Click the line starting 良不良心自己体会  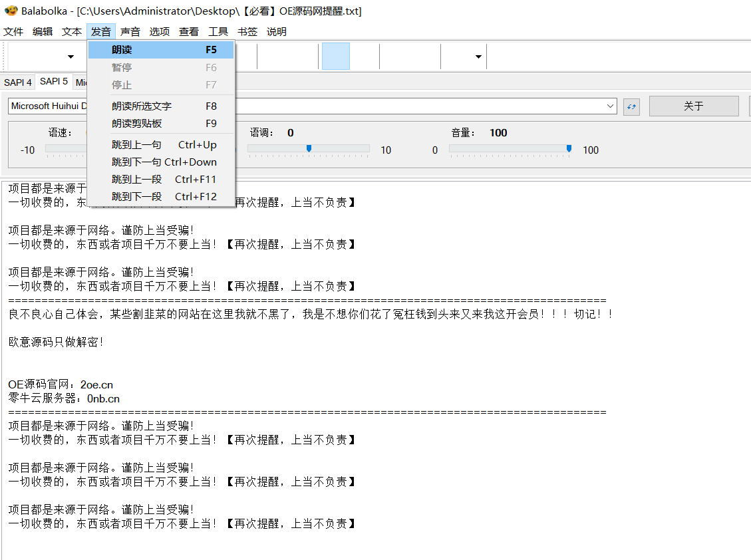pyautogui.click(x=311, y=314)
